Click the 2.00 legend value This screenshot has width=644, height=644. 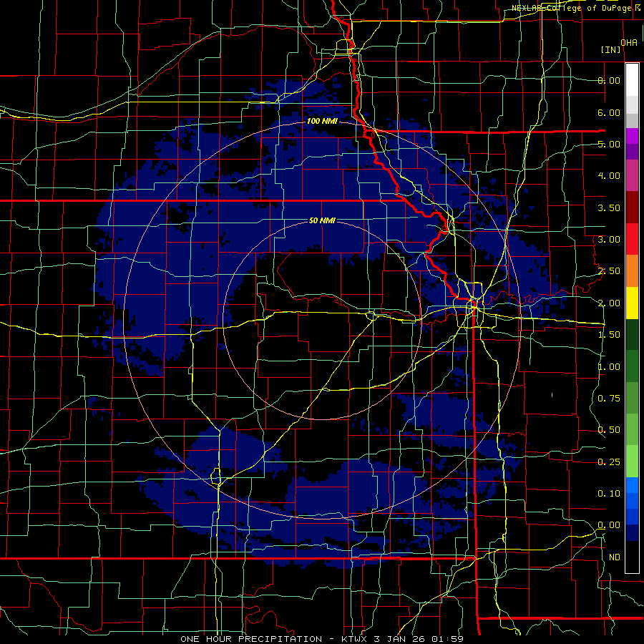click(x=609, y=303)
